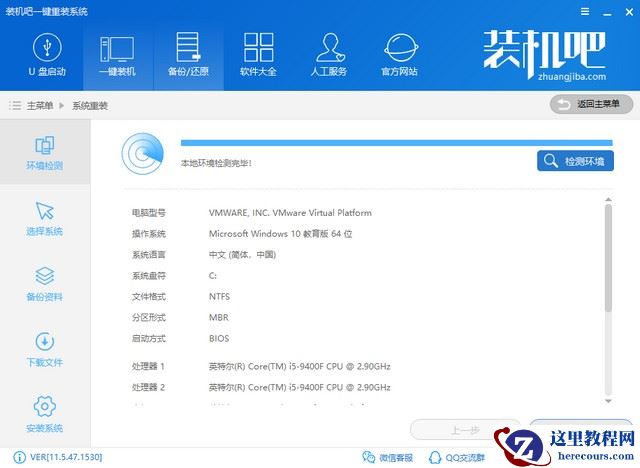640x468 pixels.
Task: Click the 处理器 1 CPU value
Action: [x=300, y=366]
